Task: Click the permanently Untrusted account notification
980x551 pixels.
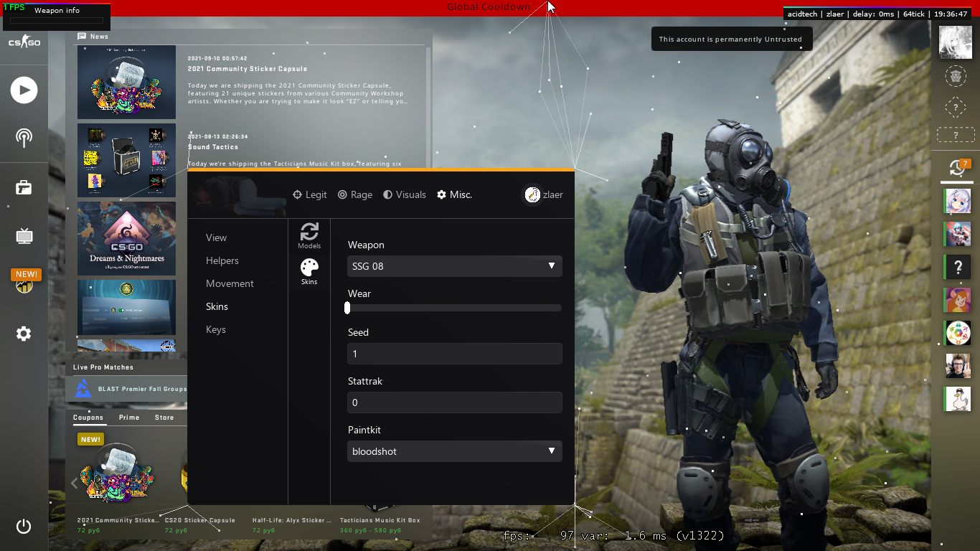Action: click(x=732, y=39)
